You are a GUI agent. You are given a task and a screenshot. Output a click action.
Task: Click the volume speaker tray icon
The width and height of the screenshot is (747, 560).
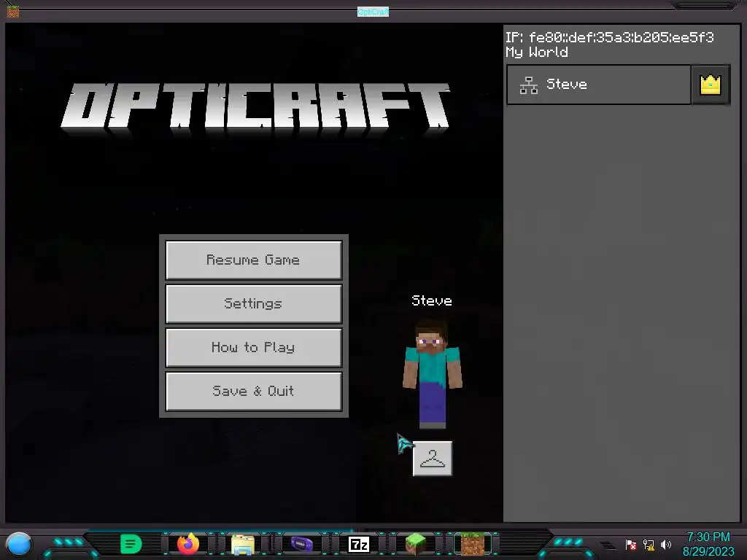coord(666,544)
